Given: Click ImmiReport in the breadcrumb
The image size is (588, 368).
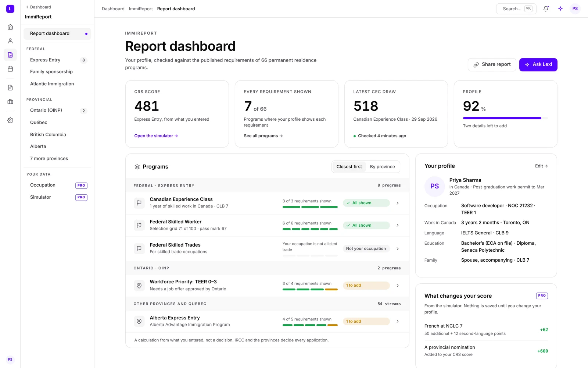Looking at the screenshot, I should point(141,9).
